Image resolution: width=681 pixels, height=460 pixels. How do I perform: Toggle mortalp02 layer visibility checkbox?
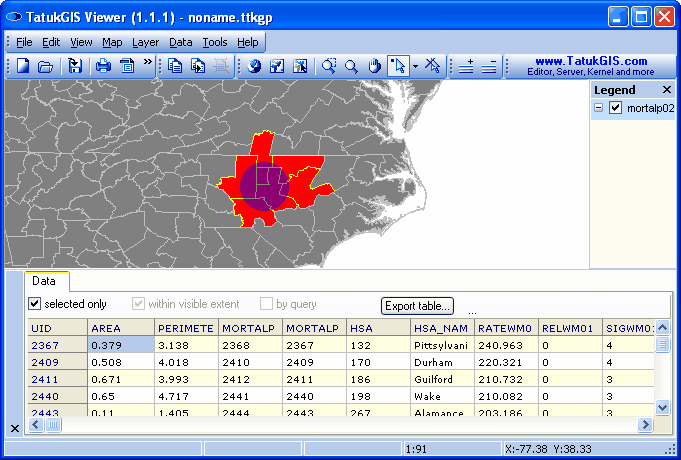pos(615,108)
